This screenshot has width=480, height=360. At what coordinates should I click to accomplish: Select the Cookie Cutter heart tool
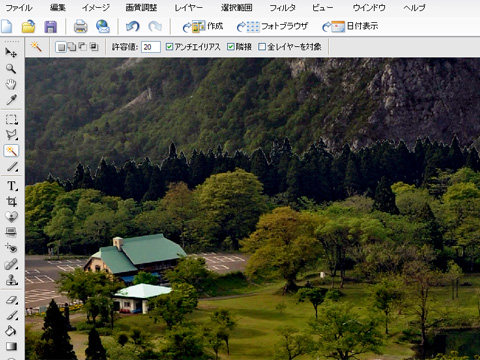(x=11, y=217)
